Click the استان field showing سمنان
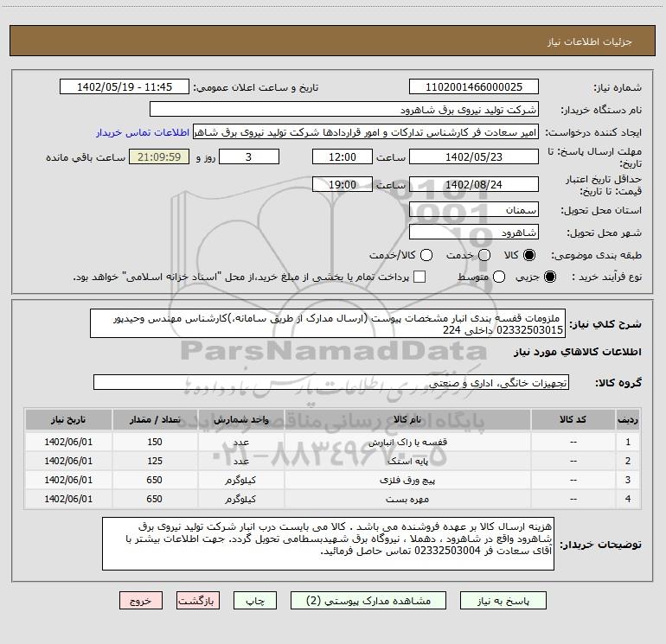 point(474,210)
